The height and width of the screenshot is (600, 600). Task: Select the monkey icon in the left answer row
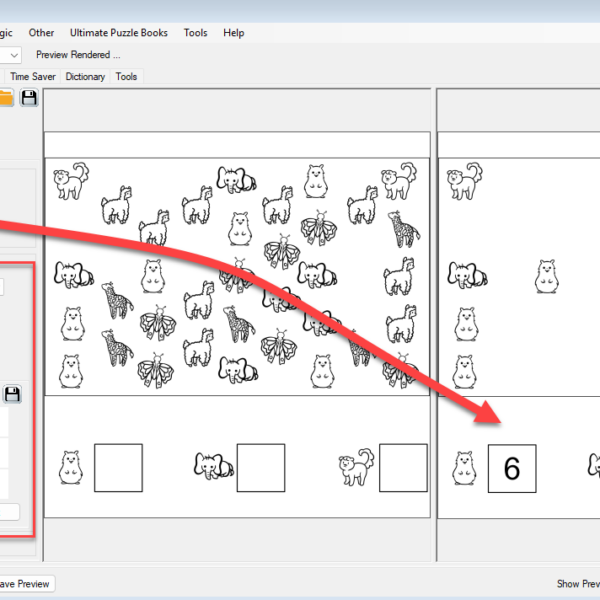coord(357,466)
